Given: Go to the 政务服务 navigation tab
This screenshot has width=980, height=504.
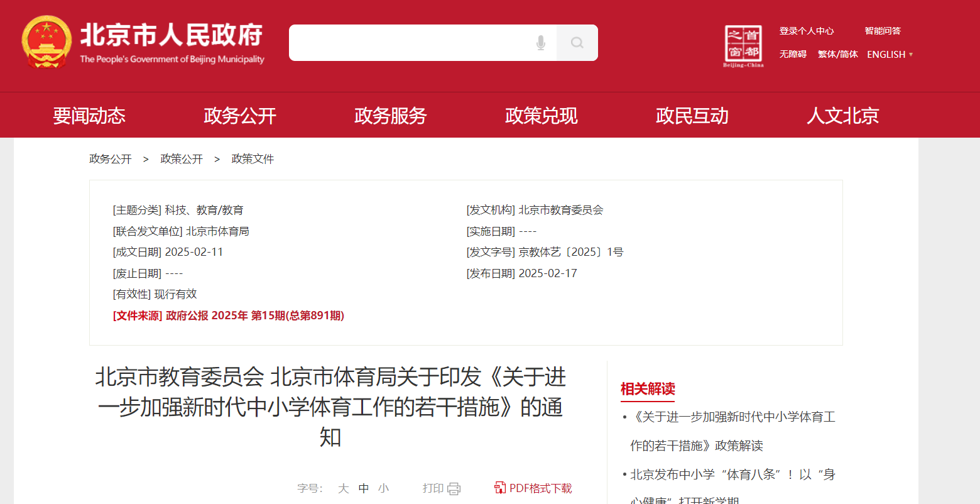Looking at the screenshot, I should (390, 116).
